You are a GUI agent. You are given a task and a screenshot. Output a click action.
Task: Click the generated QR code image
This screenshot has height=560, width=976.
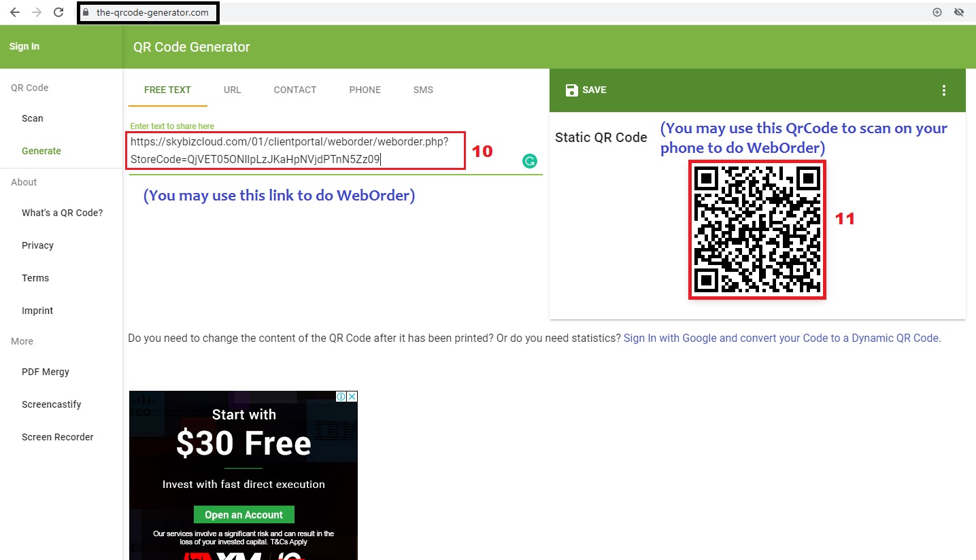tap(756, 229)
